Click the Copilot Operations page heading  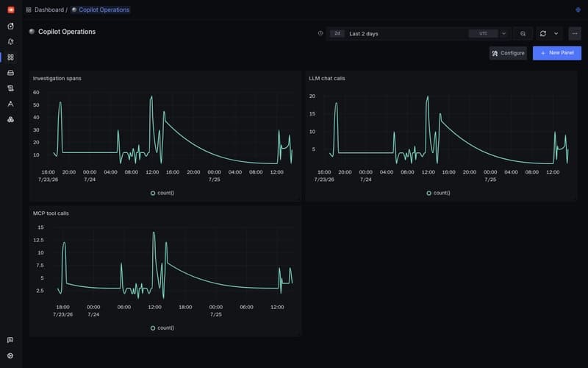point(67,32)
